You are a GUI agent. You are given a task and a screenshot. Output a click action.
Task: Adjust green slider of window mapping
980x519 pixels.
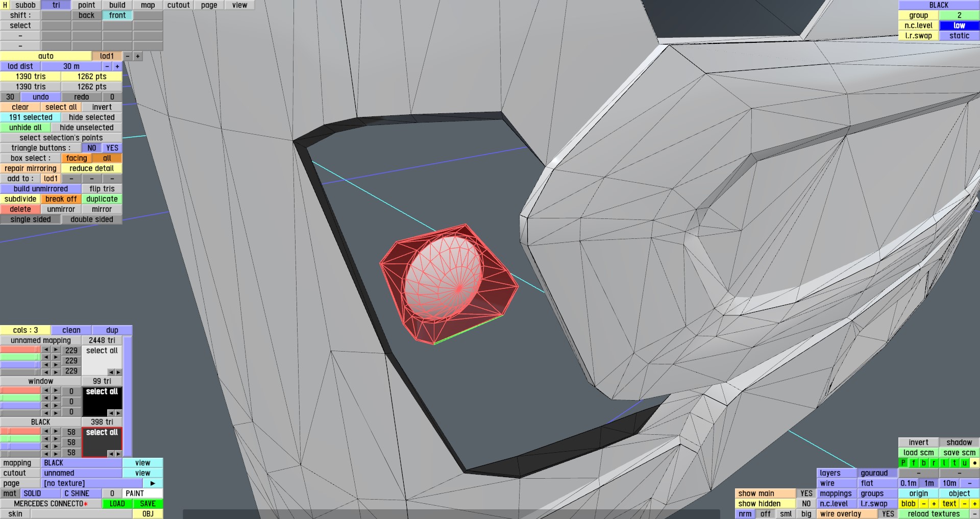[20, 398]
